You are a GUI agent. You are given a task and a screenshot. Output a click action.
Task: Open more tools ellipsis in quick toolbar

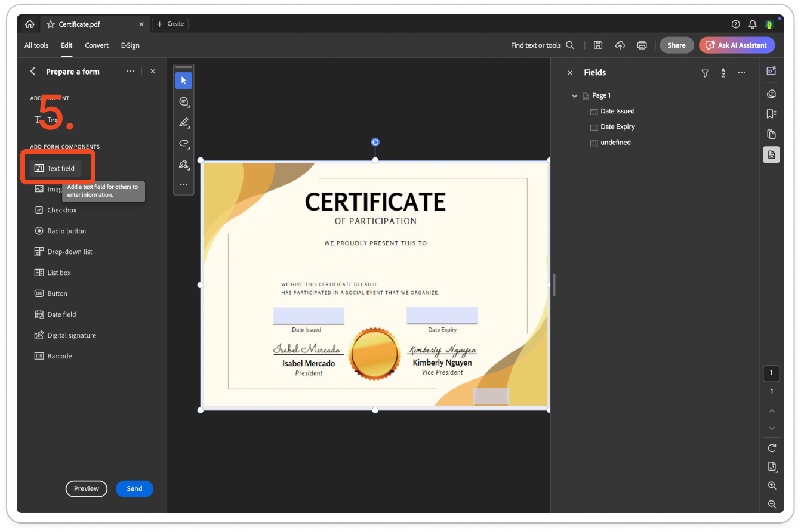click(184, 185)
